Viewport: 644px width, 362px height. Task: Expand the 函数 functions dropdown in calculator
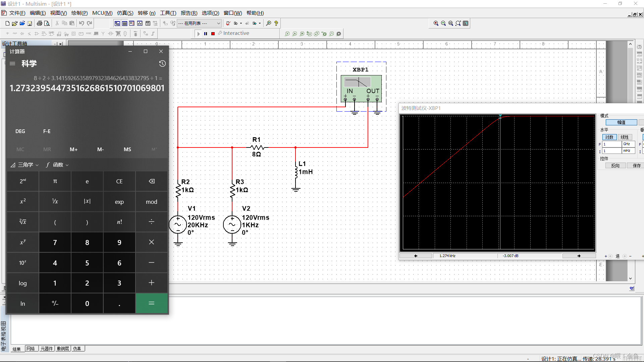pyautogui.click(x=58, y=165)
